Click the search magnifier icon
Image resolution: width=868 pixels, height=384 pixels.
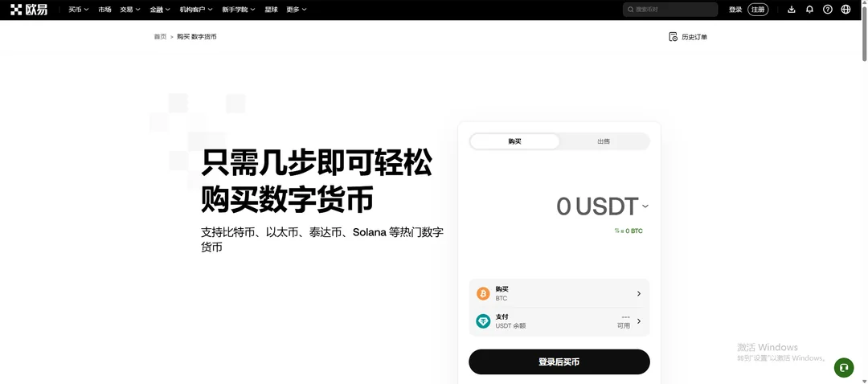coord(631,10)
